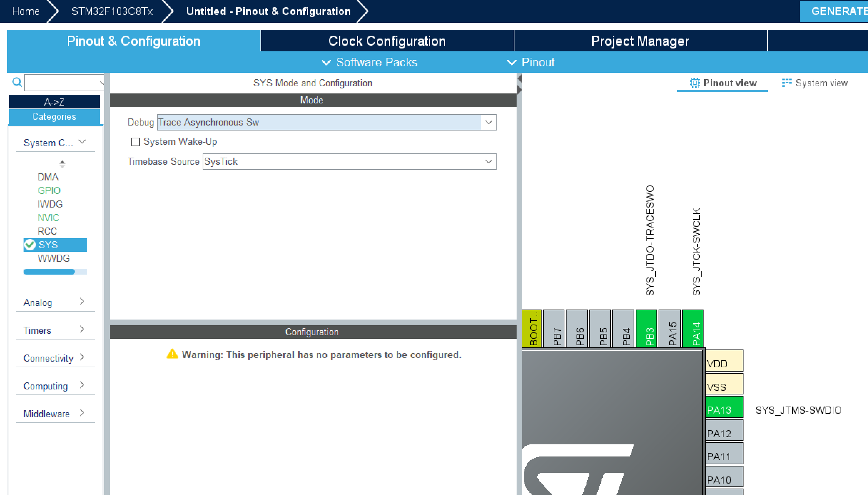Click the horizontal scrollbar below WWDG

(49, 272)
